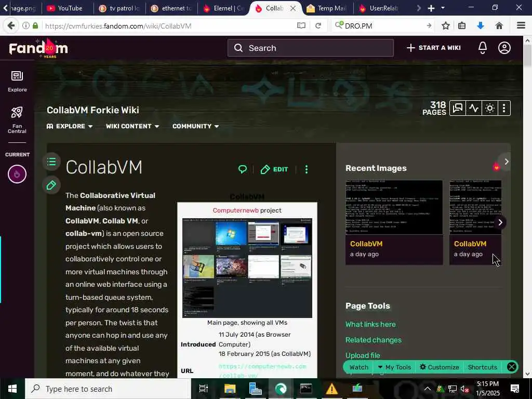
Task: Click the current wiki round icon
Action: [x=17, y=174]
